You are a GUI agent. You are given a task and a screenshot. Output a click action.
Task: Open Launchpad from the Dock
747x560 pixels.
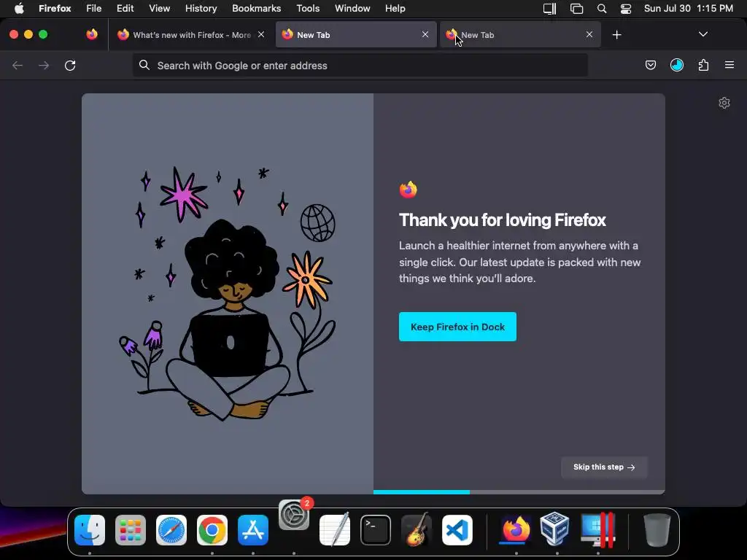click(x=131, y=530)
